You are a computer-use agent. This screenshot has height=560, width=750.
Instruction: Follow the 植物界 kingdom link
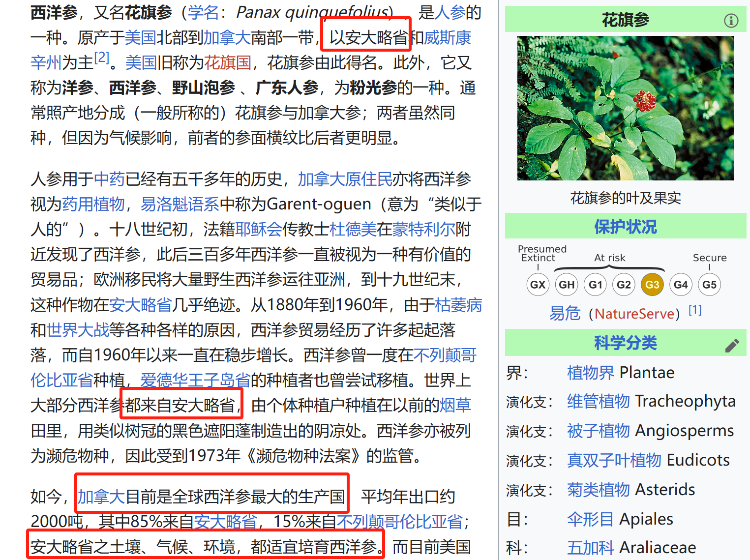tap(590, 373)
